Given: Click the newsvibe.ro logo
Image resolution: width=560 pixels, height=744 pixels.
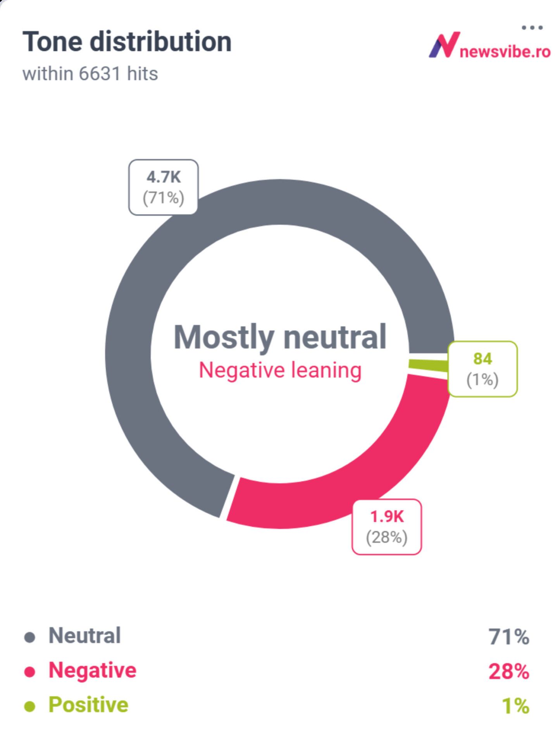Looking at the screenshot, I should [489, 46].
